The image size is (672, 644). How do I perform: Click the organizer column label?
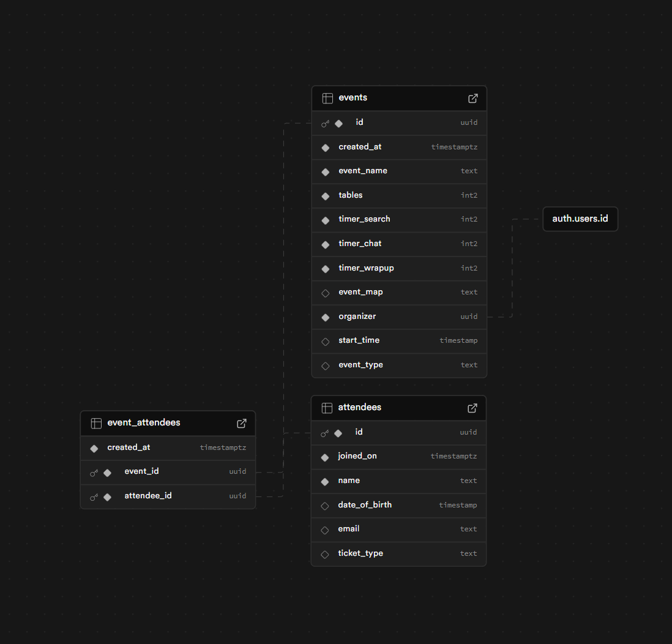[x=357, y=316]
